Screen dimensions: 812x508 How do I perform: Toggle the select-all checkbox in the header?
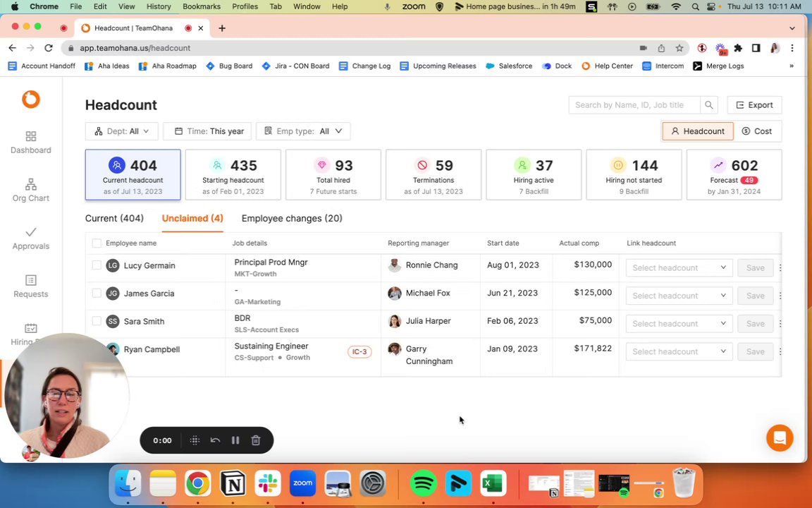coord(97,243)
